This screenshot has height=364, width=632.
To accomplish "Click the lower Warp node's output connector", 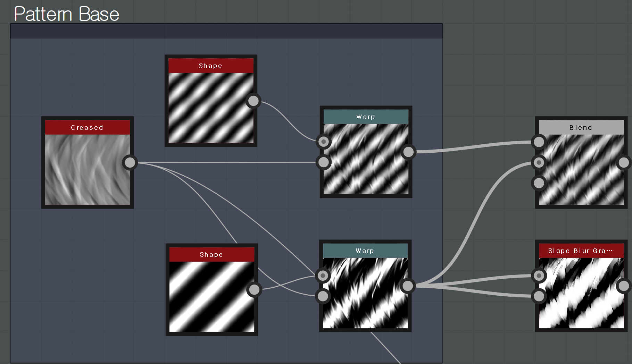I will [x=408, y=286].
